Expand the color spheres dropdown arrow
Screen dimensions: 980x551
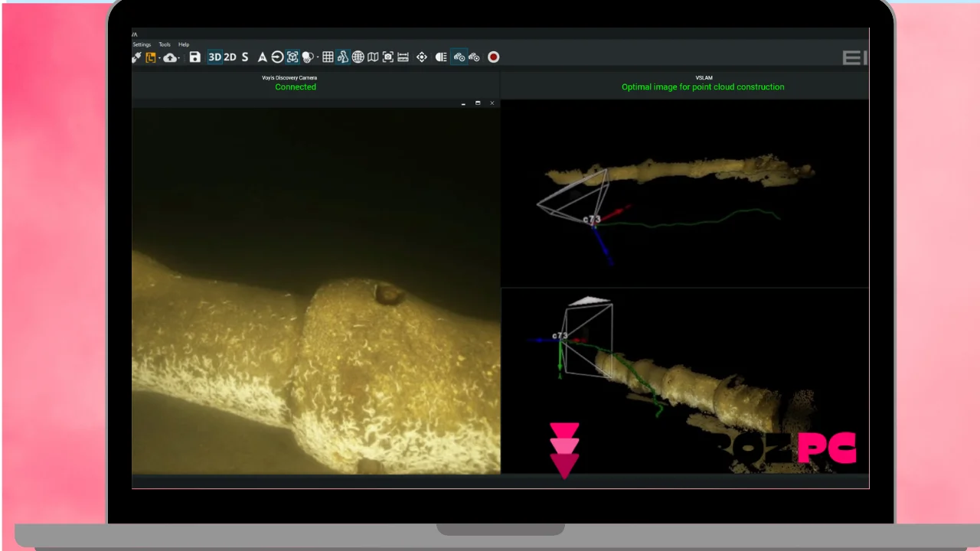[318, 58]
